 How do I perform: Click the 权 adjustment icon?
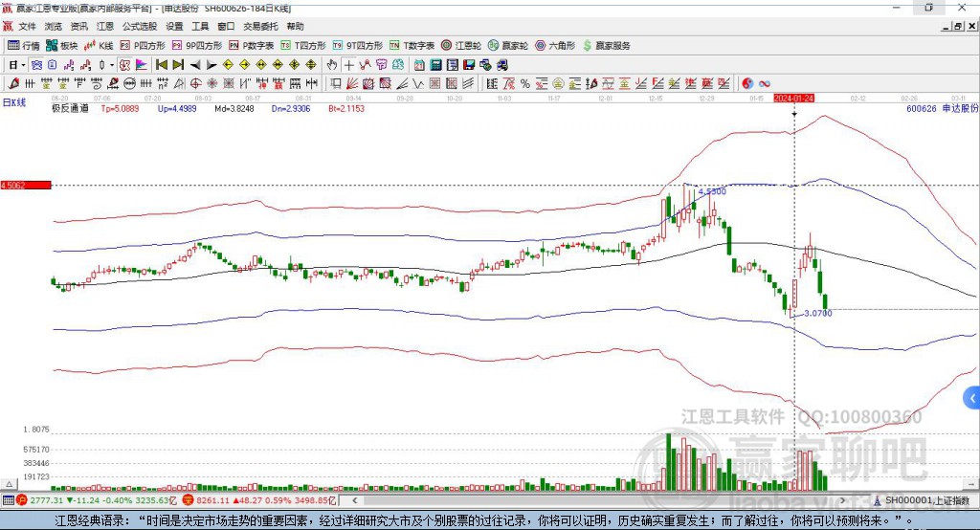pos(125,65)
